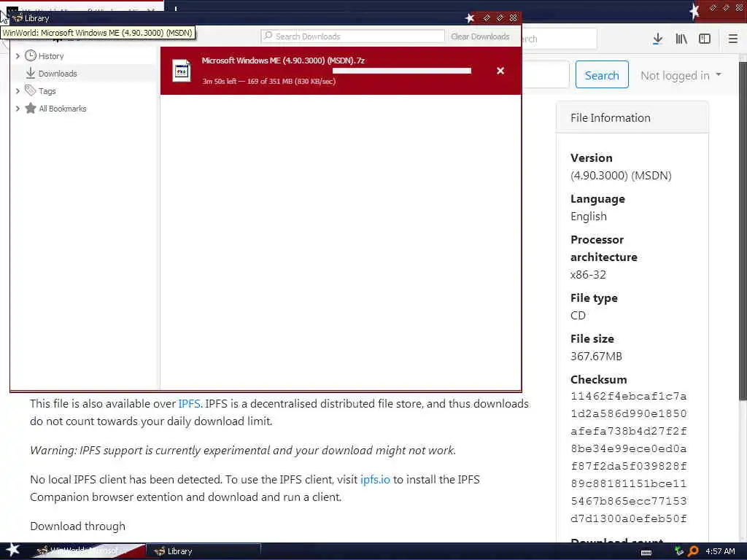
Task: Click the download progress bar
Action: point(402,71)
